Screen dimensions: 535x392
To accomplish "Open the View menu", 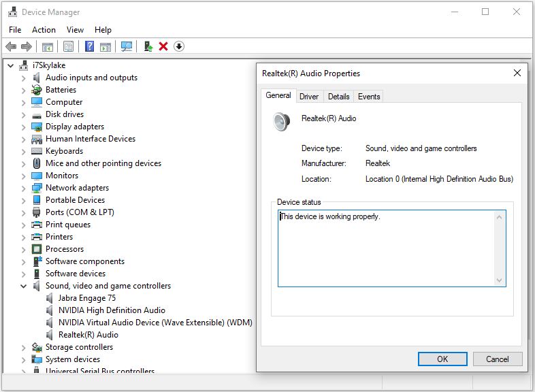I will point(75,30).
